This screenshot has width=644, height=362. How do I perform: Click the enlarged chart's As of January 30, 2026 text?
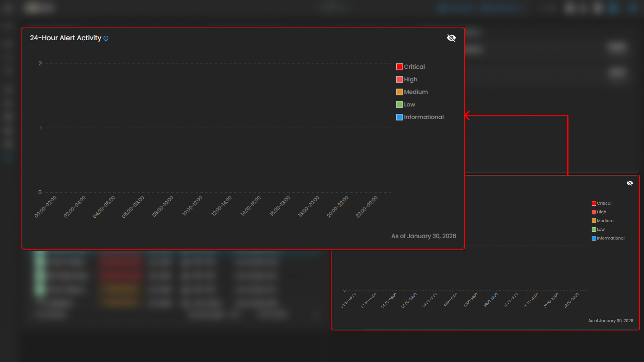point(424,236)
